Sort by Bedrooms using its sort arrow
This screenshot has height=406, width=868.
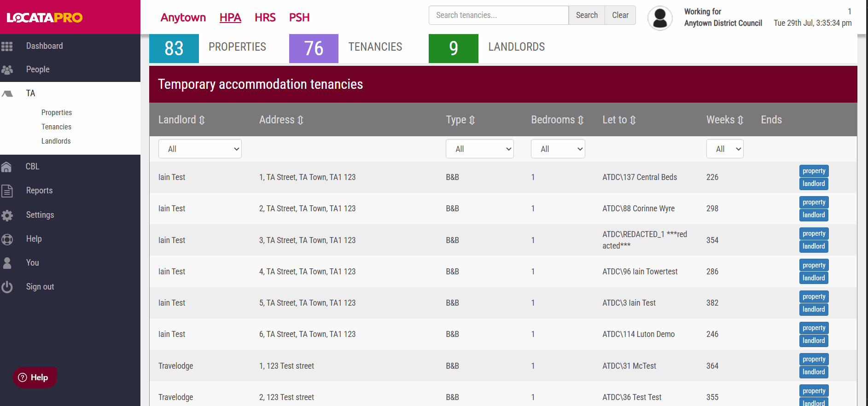point(581,120)
